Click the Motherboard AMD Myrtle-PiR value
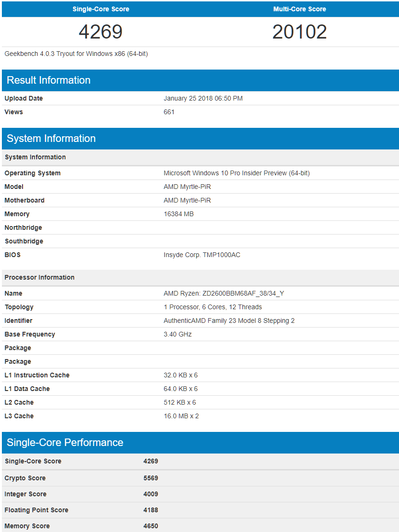 point(187,200)
